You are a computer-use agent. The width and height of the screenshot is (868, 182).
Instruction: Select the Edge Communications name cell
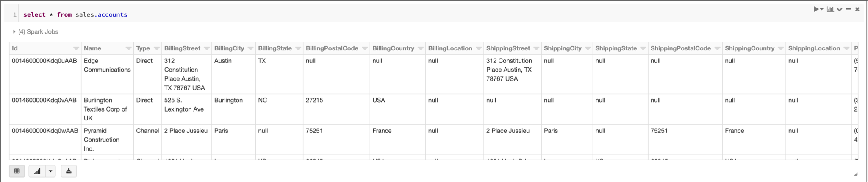point(107,65)
